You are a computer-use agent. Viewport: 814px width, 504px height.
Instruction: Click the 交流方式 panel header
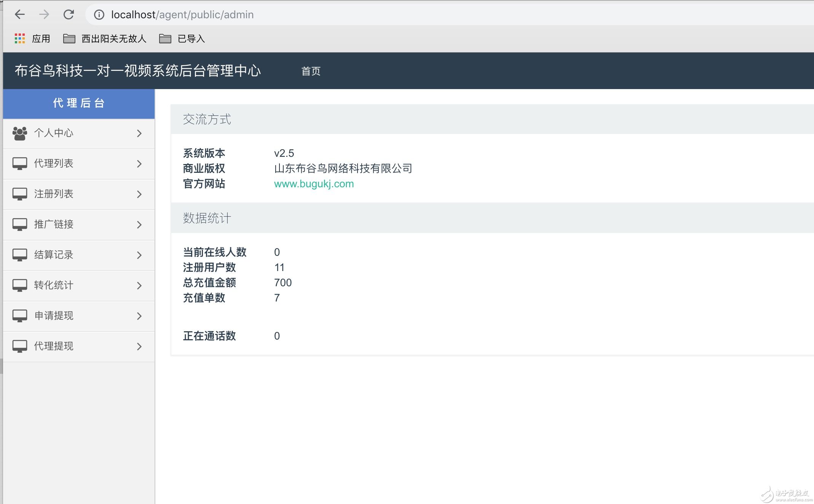[492, 119]
